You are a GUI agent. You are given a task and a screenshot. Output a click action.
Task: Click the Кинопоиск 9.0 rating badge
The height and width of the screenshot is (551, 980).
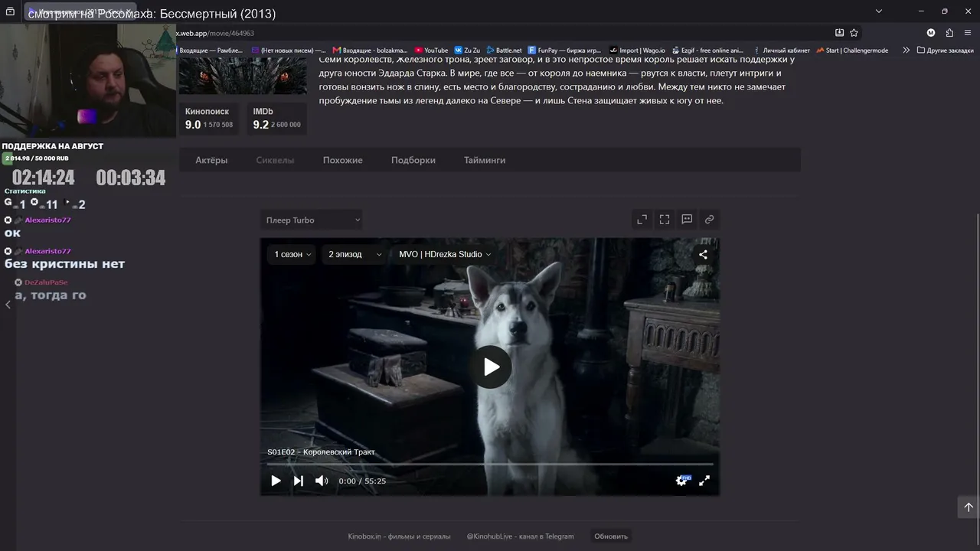(x=209, y=119)
